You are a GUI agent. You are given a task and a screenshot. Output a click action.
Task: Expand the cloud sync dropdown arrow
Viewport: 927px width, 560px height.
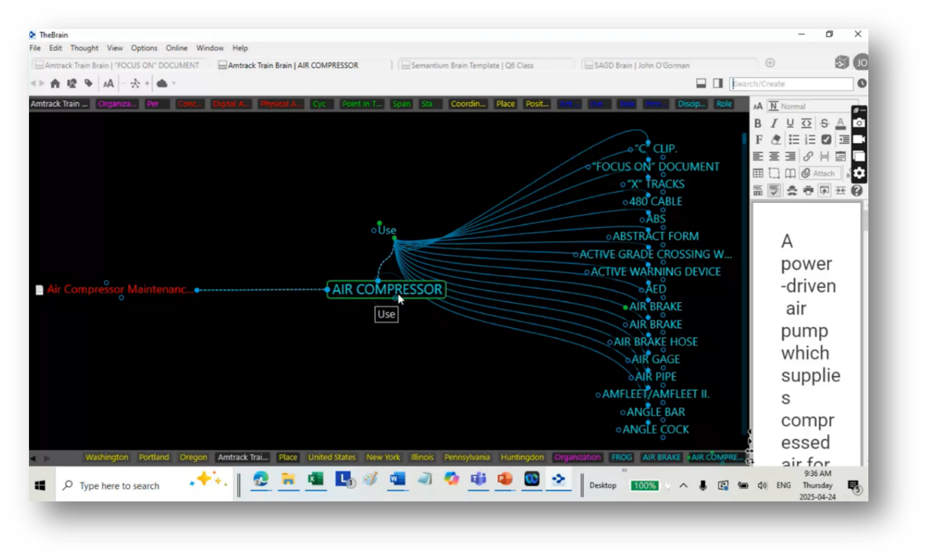174,83
